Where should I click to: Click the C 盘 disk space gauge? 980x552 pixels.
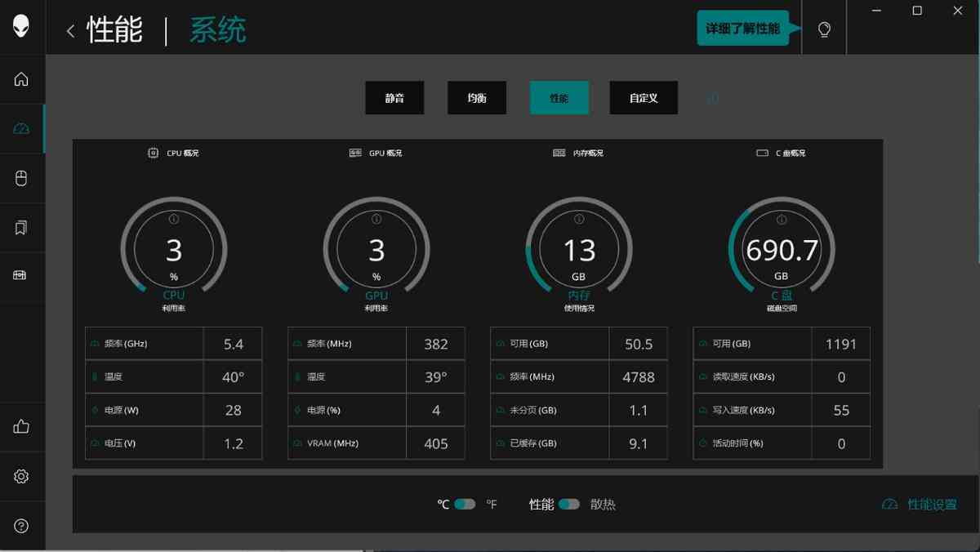(x=781, y=250)
